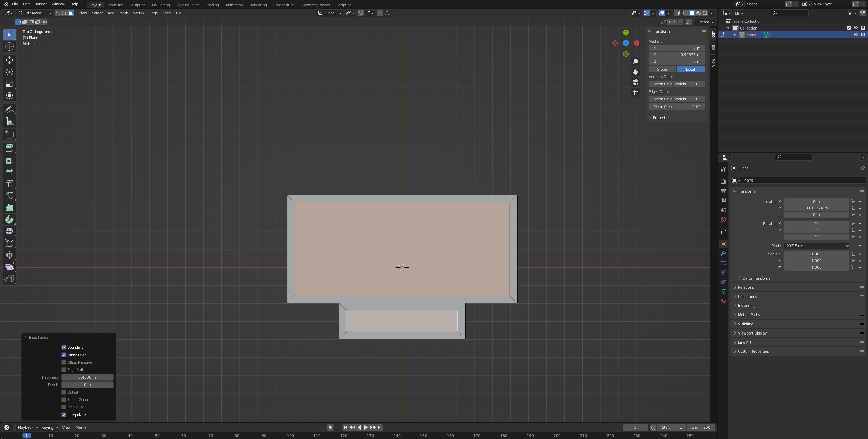Select the Extrude Region tool

coord(10,148)
